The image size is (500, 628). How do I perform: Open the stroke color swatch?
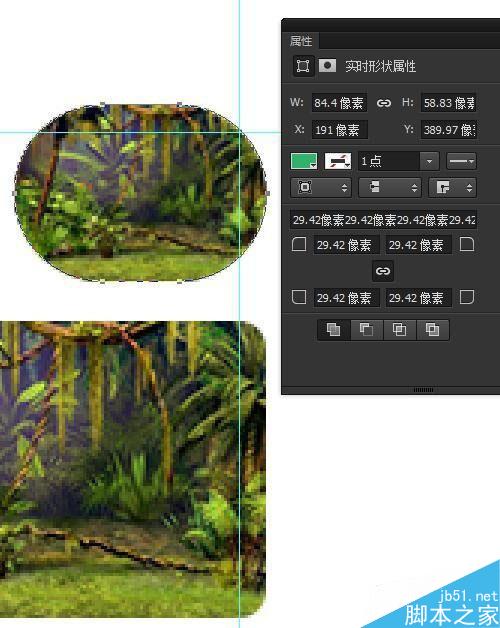[x=338, y=161]
